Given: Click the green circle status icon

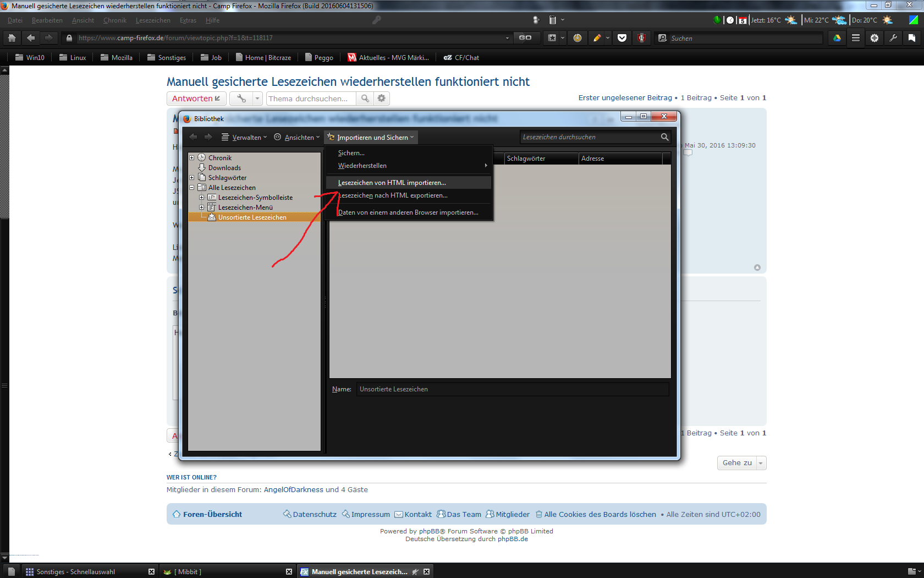Looking at the screenshot, I should click(x=717, y=20).
